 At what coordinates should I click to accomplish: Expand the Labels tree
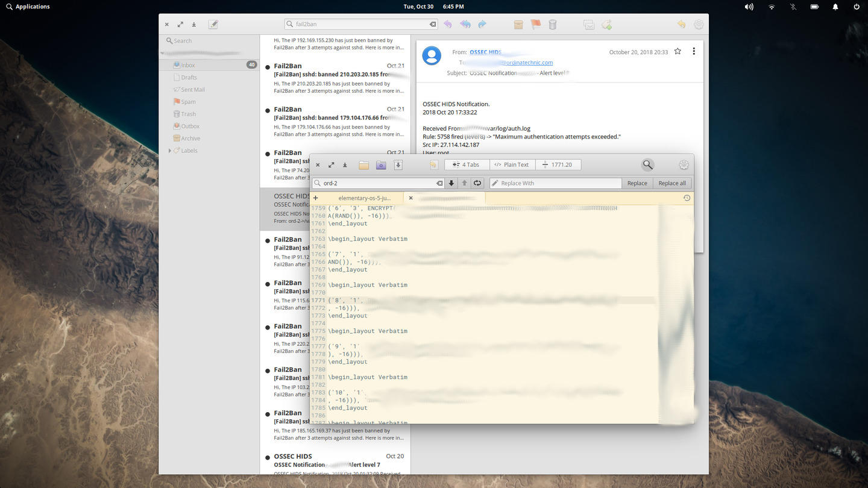[169, 151]
